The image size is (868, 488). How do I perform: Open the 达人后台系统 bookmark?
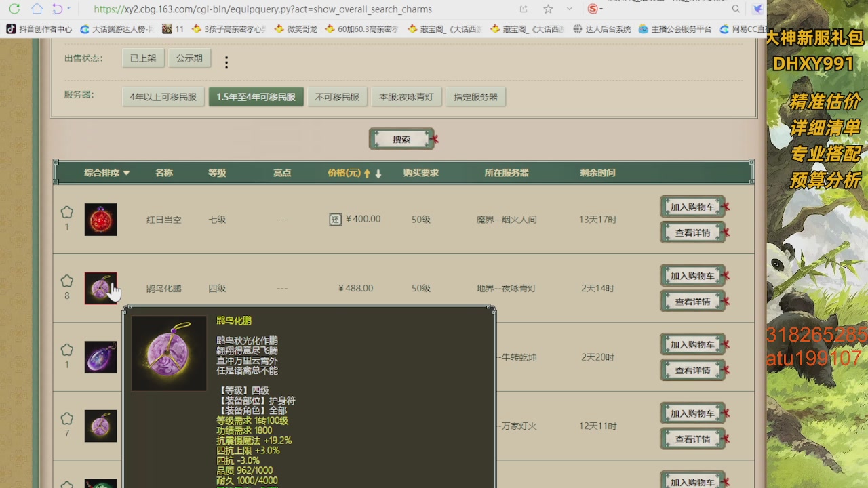point(602,29)
